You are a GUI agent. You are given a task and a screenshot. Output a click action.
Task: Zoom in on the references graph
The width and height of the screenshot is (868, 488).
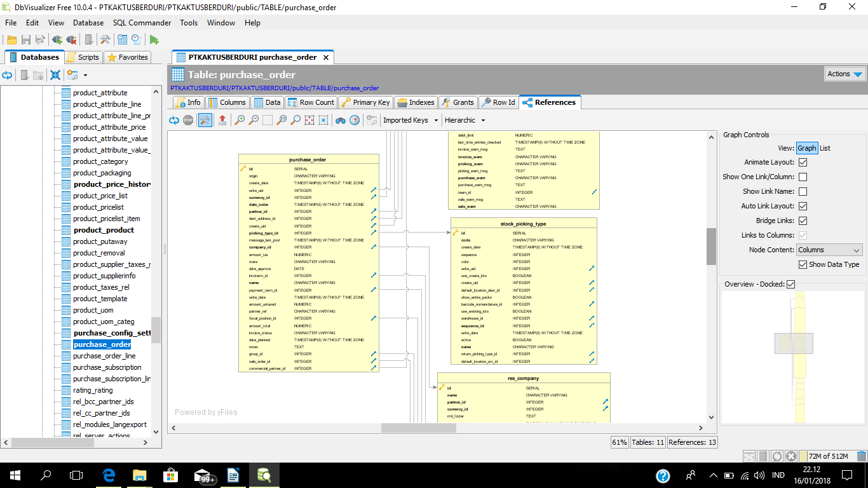240,120
